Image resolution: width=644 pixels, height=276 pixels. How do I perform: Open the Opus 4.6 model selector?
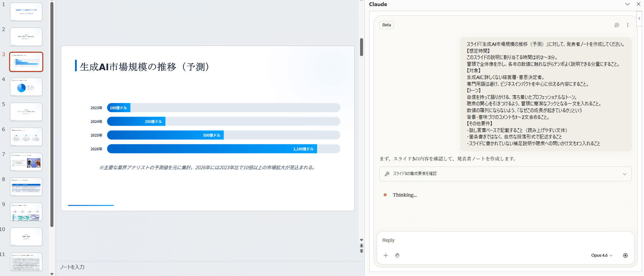(x=601, y=255)
